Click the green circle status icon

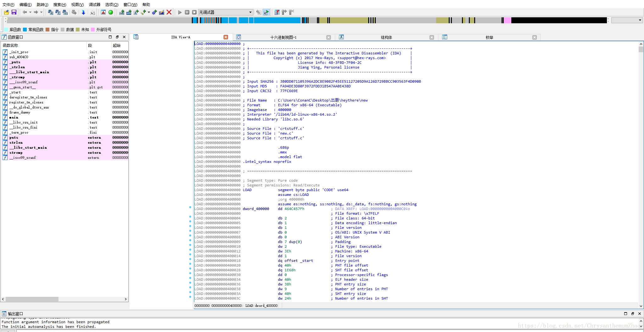[x=111, y=12]
